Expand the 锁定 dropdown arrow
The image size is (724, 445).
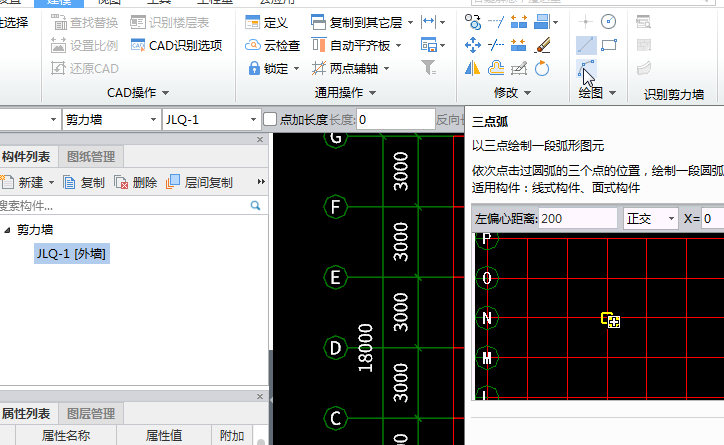pyautogui.click(x=296, y=69)
